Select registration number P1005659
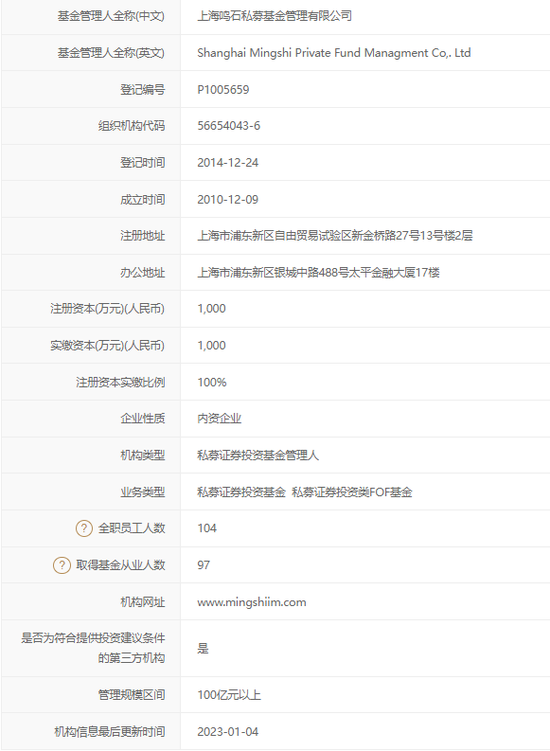The image size is (550, 751). tap(223, 90)
